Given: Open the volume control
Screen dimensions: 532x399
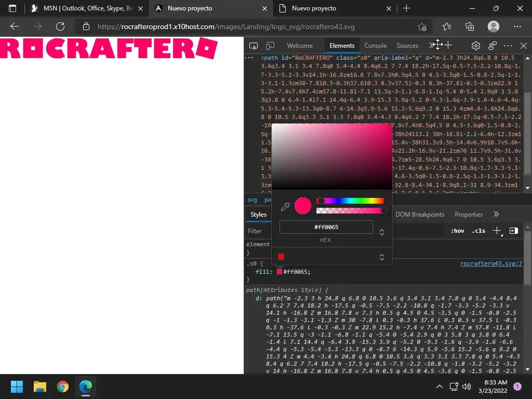Looking at the screenshot, I should 467,387.
